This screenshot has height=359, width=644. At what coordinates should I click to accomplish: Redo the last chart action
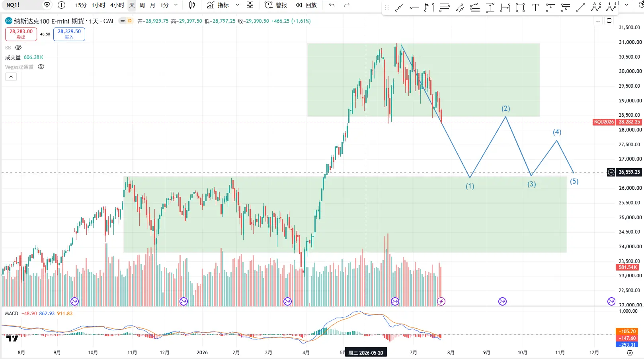[347, 5]
